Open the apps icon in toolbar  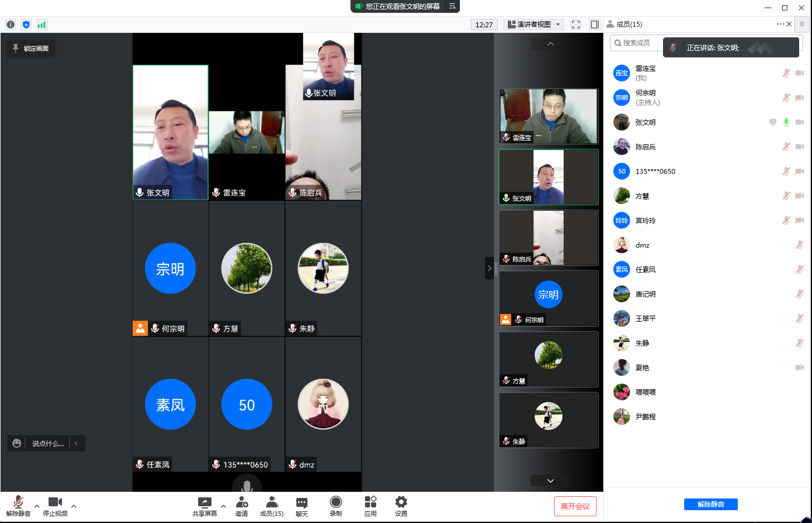coord(370,502)
